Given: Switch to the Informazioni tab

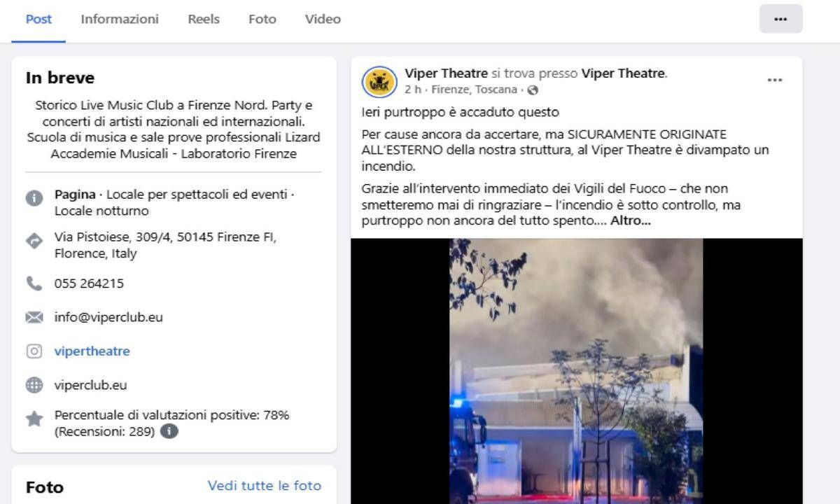Looking at the screenshot, I should point(120,20).
